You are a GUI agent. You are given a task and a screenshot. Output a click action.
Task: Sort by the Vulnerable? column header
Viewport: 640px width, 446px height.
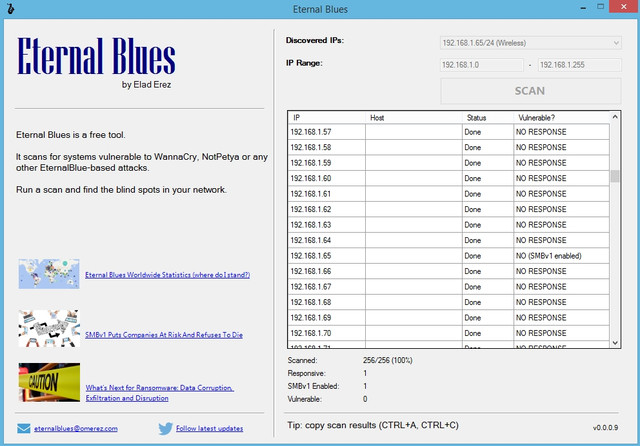(x=562, y=118)
